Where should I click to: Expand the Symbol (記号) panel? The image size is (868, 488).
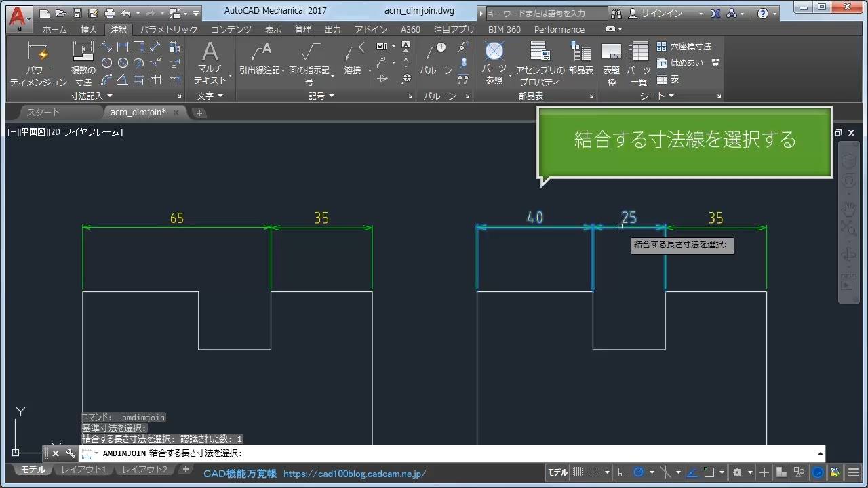[x=321, y=96]
